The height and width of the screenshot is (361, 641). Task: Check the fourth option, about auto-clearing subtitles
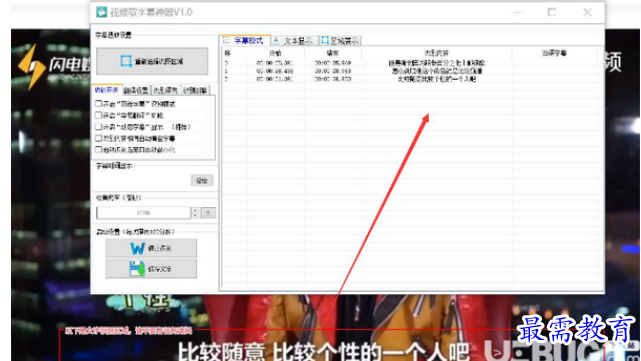click(x=98, y=138)
